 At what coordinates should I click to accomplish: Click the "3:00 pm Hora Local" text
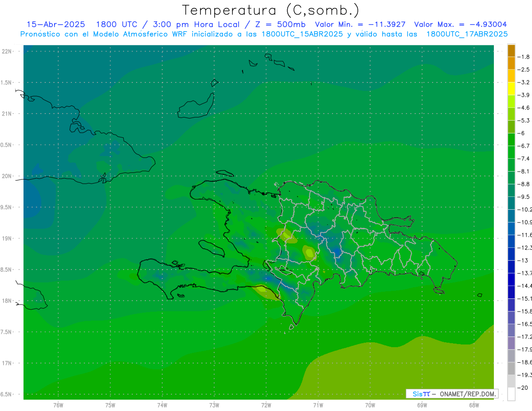point(196,24)
